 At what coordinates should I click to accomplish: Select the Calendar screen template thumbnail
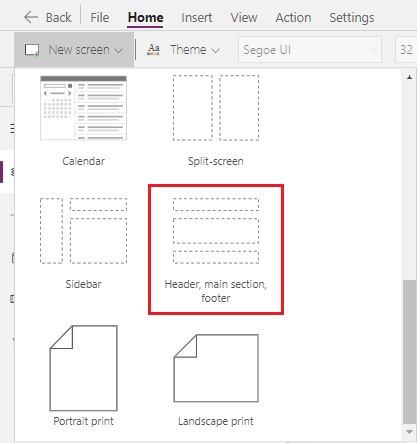[x=83, y=107]
